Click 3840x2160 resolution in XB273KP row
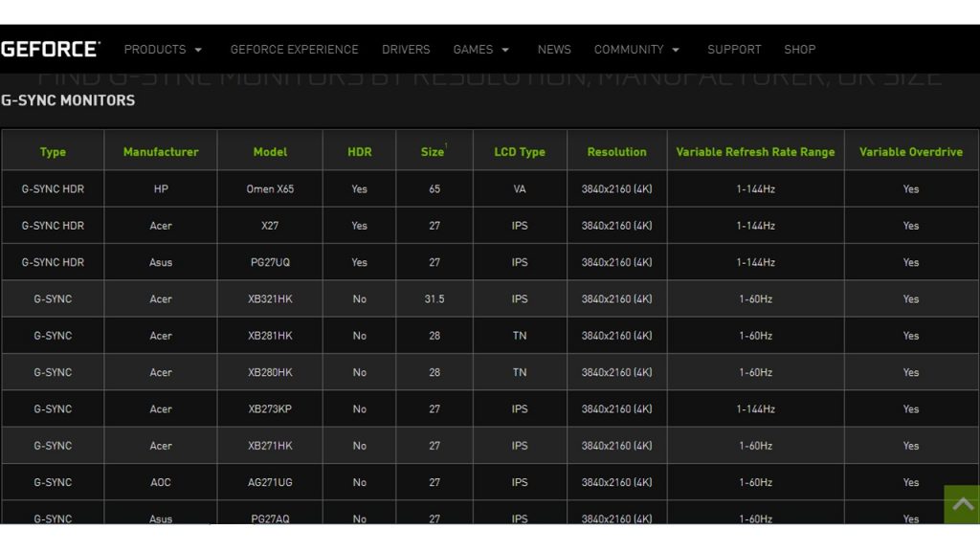Viewport: 980px width, 551px height. point(617,409)
